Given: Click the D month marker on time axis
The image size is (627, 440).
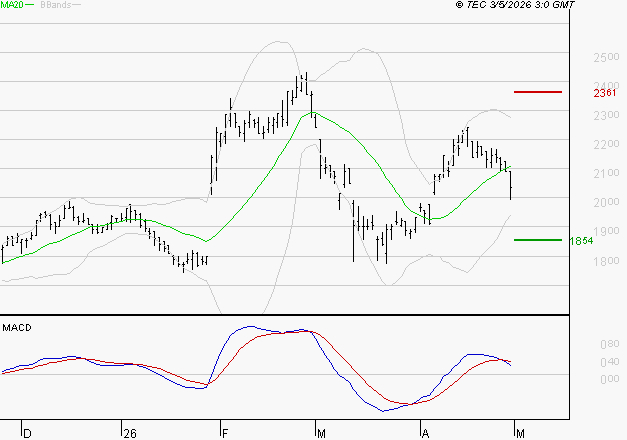Looking at the screenshot, I should point(27,434).
